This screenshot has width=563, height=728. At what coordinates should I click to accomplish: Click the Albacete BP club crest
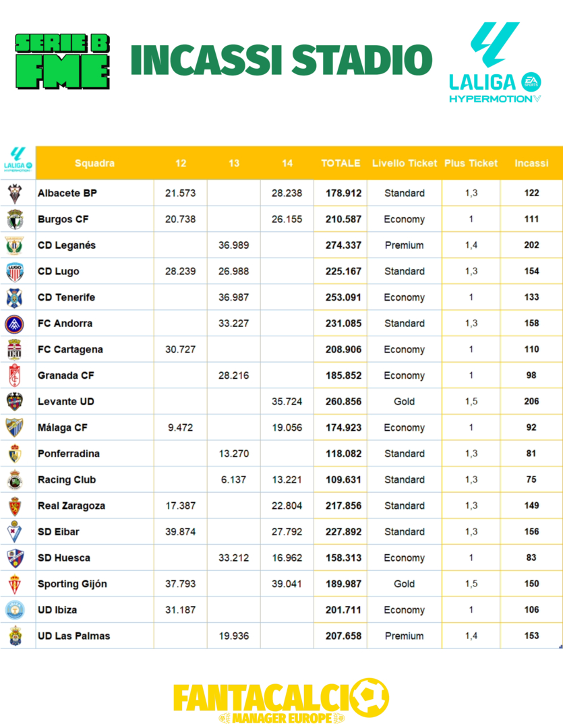[x=15, y=193]
